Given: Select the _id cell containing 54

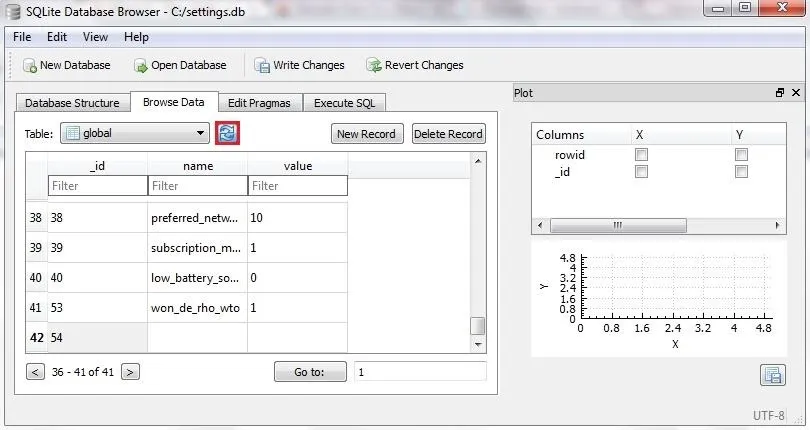Looking at the screenshot, I should tap(98, 337).
